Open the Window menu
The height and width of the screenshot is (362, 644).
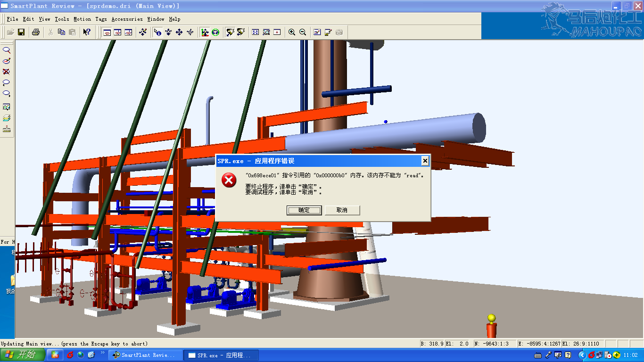[x=156, y=19]
